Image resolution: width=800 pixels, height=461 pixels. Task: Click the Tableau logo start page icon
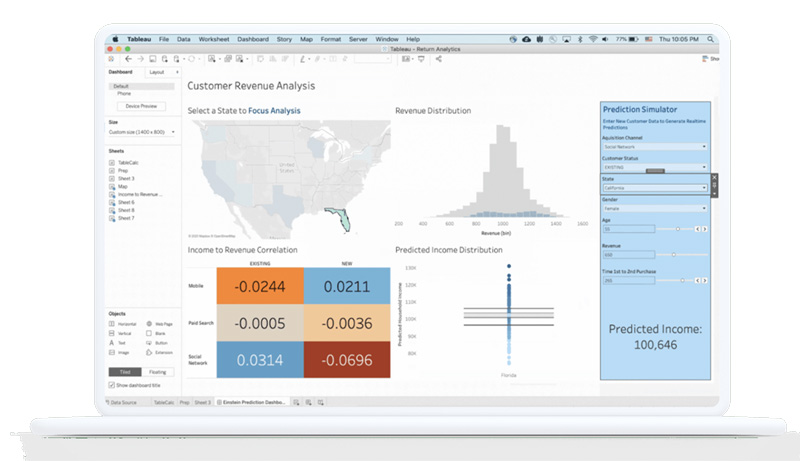pyautogui.click(x=111, y=59)
